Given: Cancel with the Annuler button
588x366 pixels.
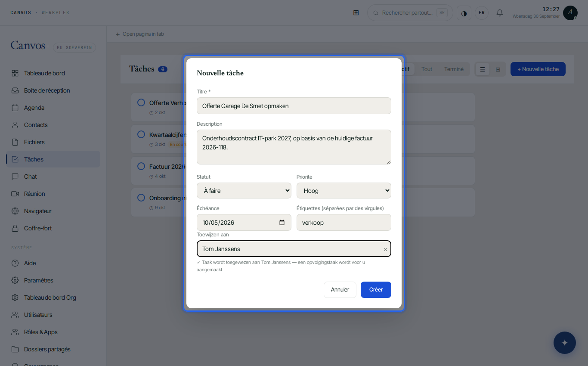Looking at the screenshot, I should (340, 290).
